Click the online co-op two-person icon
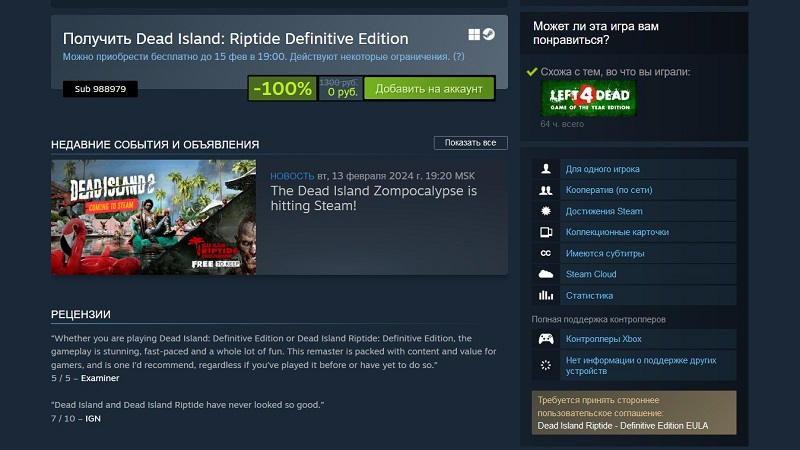 [x=545, y=190]
